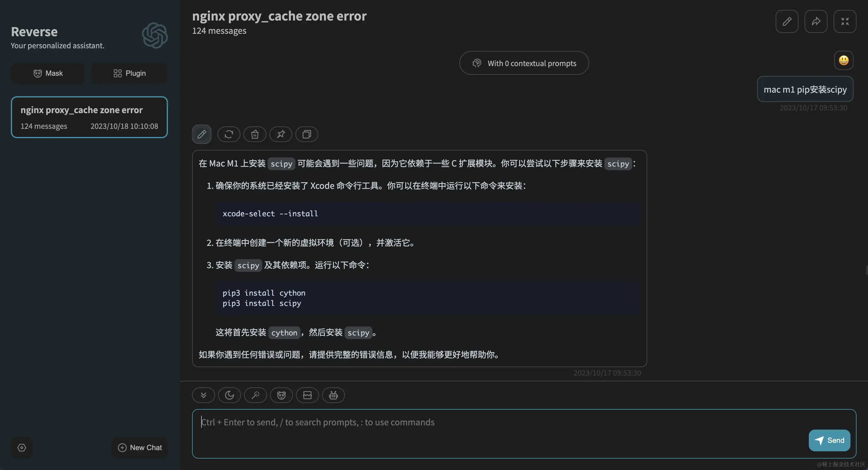
Task: Click the retry/regenerate message icon
Action: coord(229,134)
